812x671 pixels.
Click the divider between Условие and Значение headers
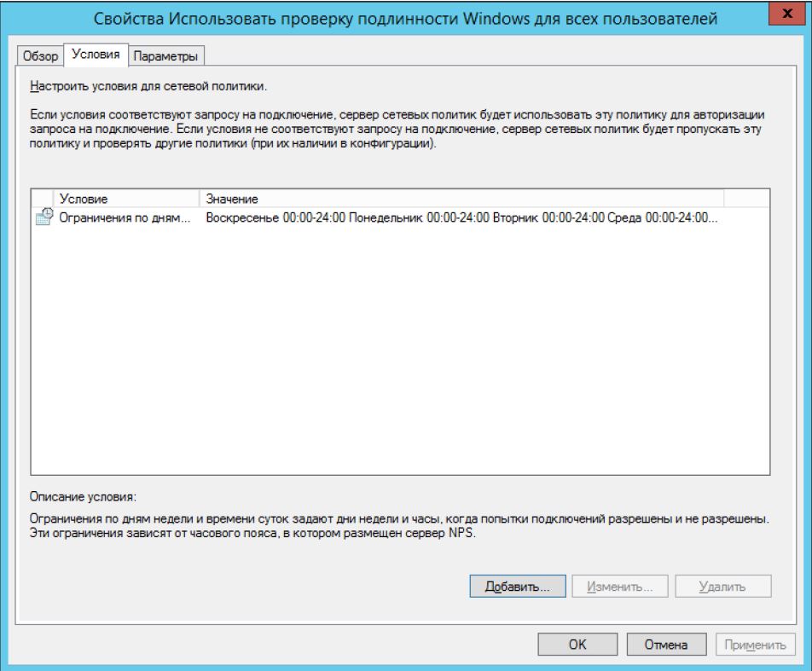198,199
